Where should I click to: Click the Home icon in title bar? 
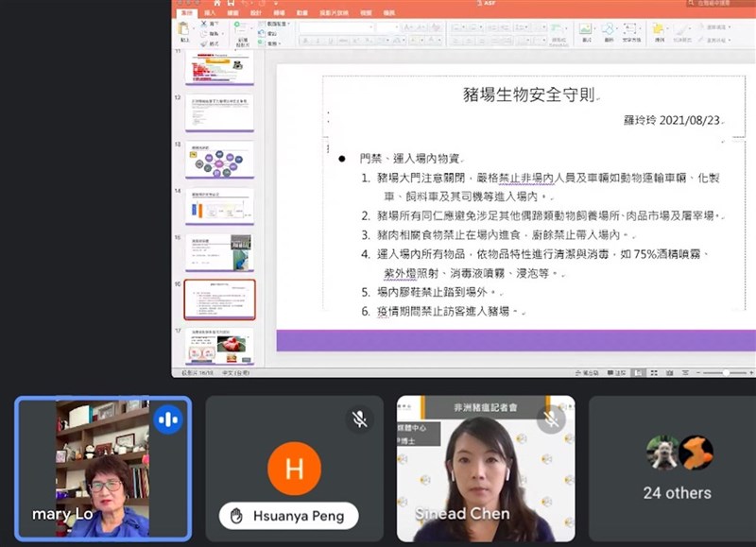217,4
